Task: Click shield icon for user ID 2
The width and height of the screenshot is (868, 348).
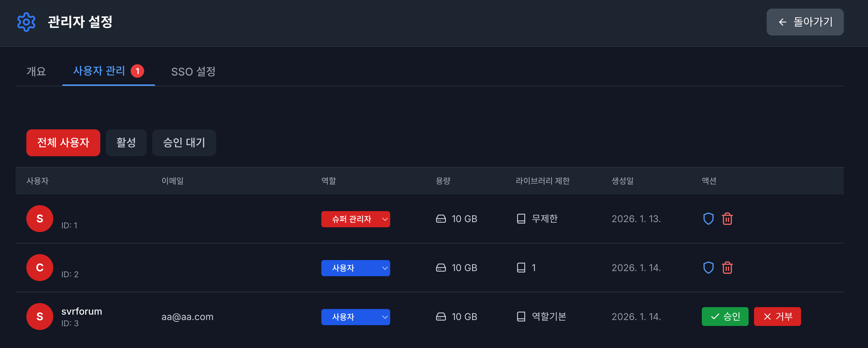Action: (708, 268)
